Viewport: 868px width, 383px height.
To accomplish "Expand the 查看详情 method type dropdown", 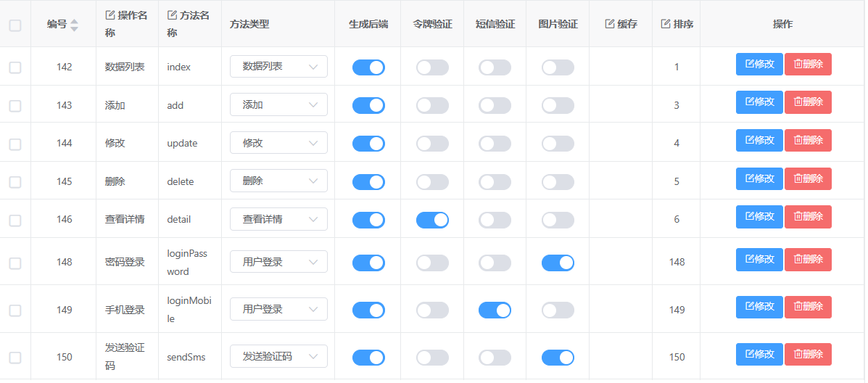I will pos(278,219).
